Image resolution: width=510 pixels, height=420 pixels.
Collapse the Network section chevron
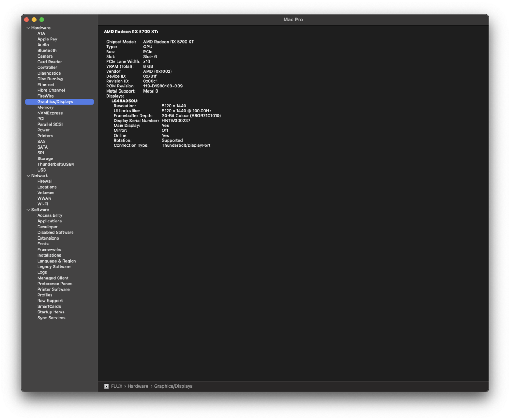(x=28, y=176)
